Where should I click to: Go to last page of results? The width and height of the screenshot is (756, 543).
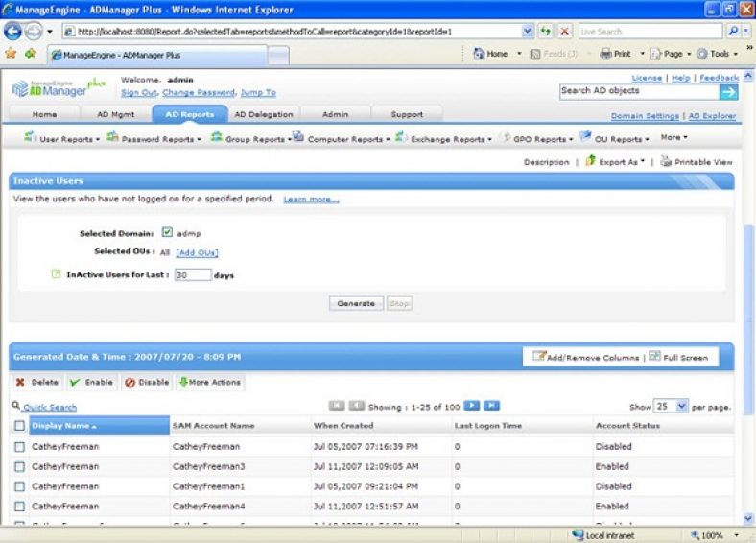pos(491,406)
